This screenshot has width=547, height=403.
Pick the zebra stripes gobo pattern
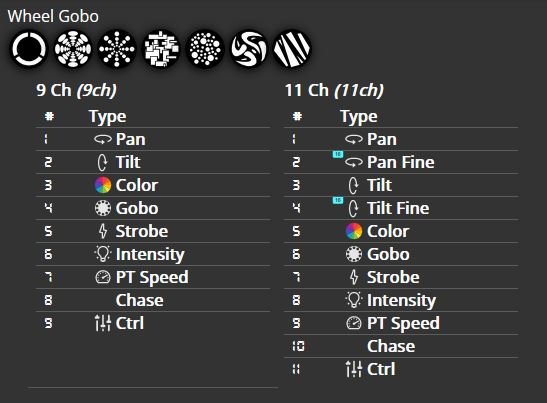(292, 49)
